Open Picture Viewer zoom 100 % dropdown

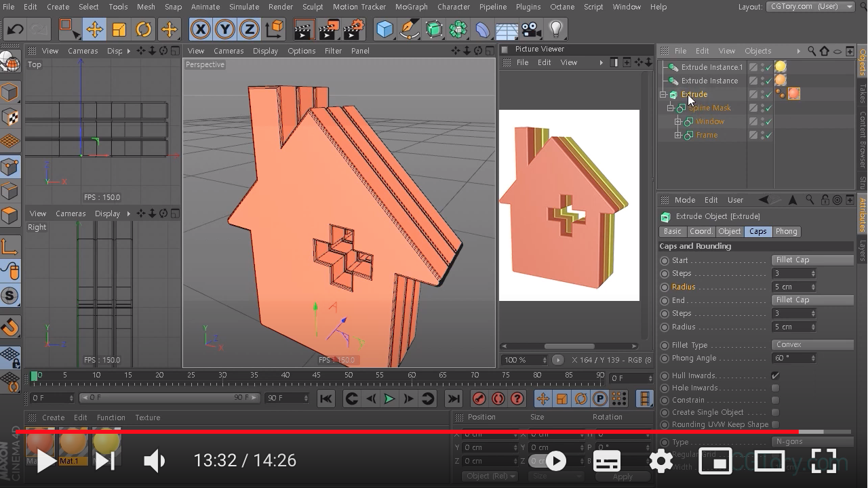[x=525, y=360]
